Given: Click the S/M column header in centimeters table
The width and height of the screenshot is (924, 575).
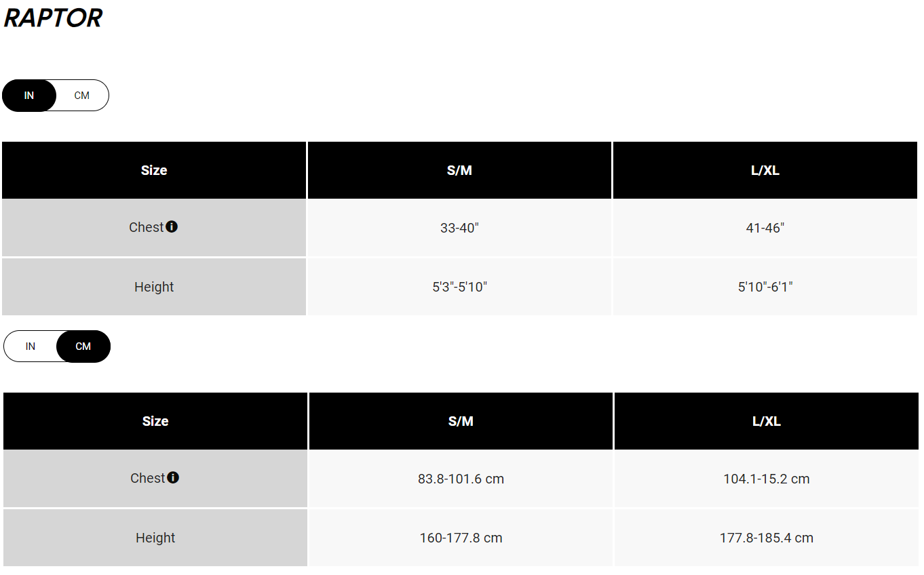Looking at the screenshot, I should 461,421.
